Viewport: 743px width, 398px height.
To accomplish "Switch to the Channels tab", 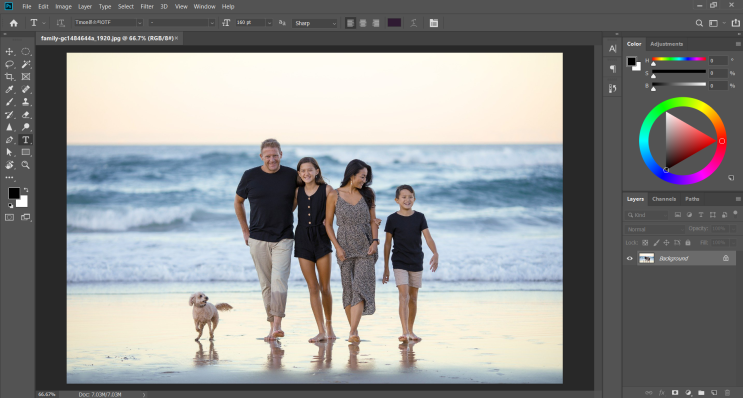I will [664, 199].
